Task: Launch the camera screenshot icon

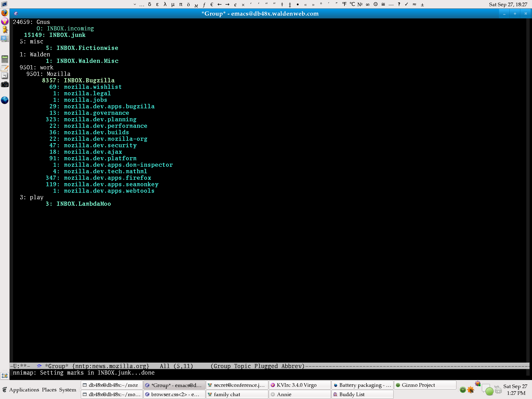Action: (x=5, y=85)
